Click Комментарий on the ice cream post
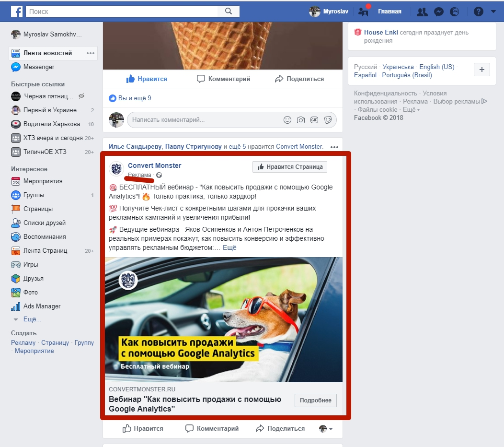The width and height of the screenshot is (504, 447). [x=223, y=79]
